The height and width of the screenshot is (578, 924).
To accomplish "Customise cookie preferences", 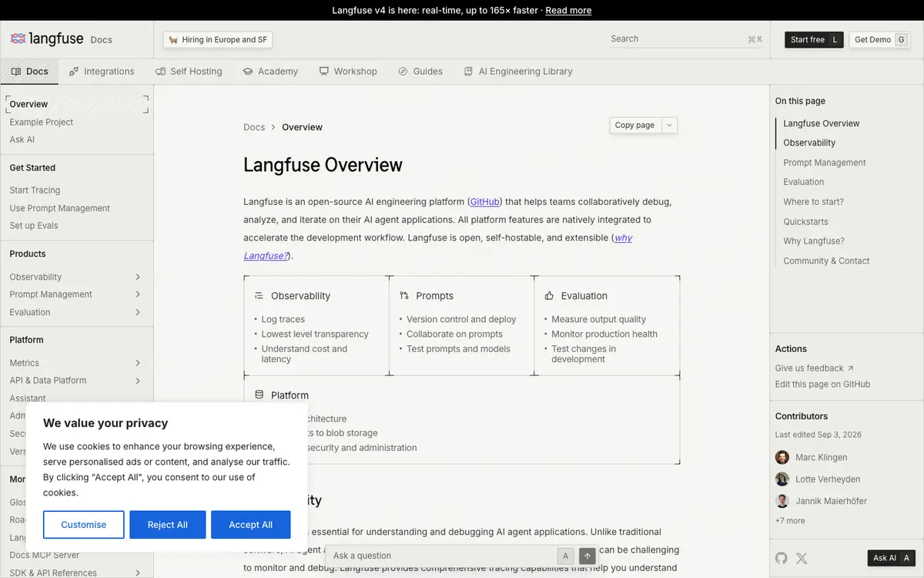I will tap(84, 525).
